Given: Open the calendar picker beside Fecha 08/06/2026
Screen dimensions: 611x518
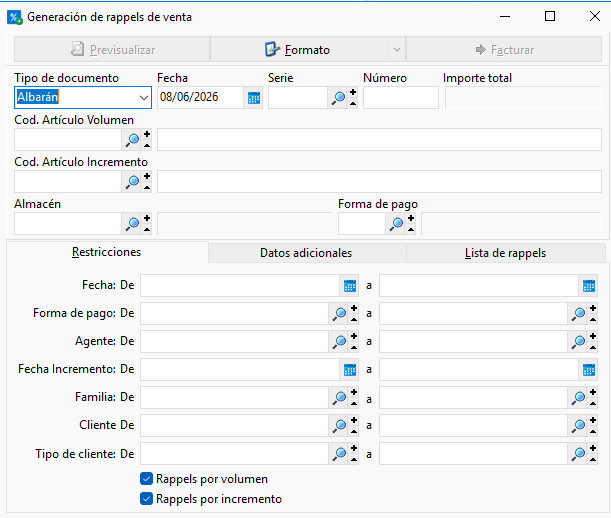Looking at the screenshot, I should pyautogui.click(x=254, y=97).
